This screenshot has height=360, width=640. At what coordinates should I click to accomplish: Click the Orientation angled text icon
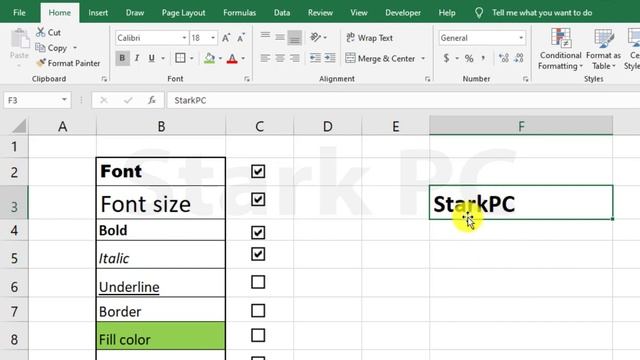(315, 37)
